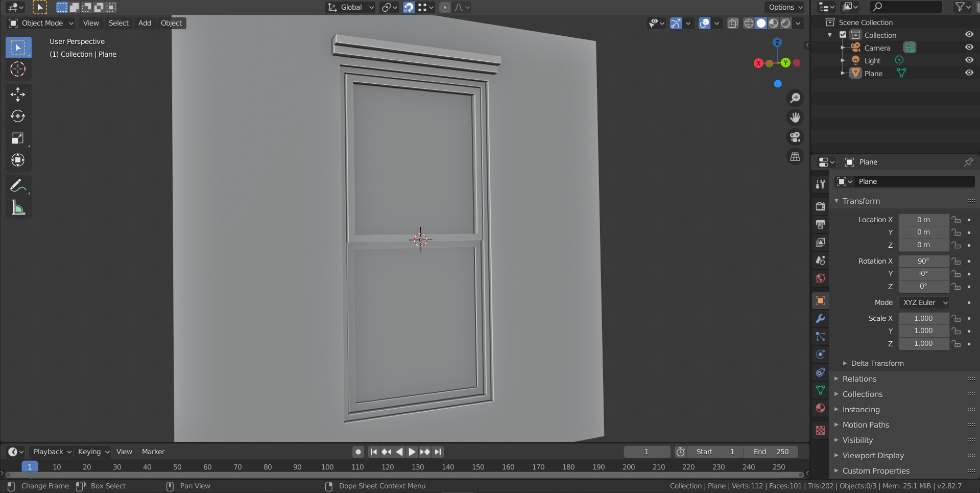Open the Material properties tab
980x493 pixels.
pyautogui.click(x=820, y=408)
